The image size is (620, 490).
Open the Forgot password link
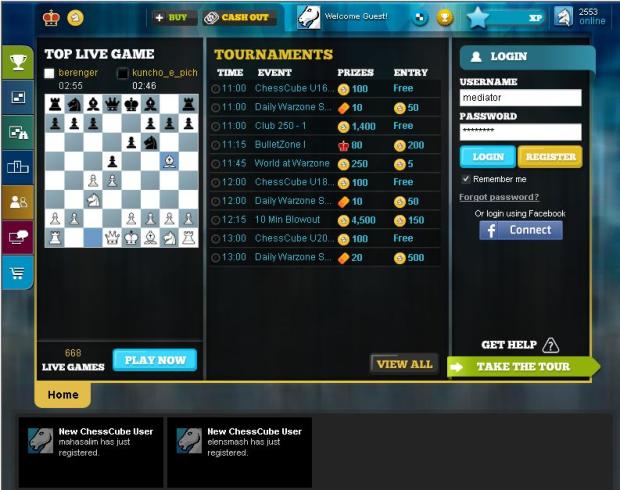tap(499, 197)
